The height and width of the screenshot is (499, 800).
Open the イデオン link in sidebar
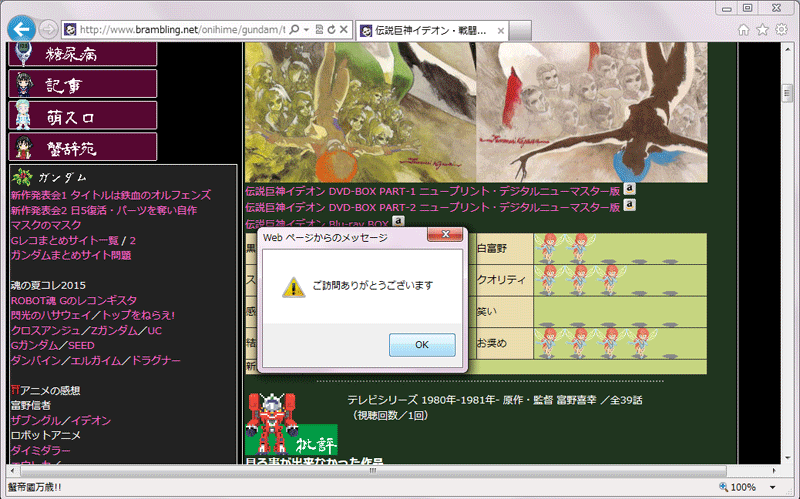[x=91, y=420]
